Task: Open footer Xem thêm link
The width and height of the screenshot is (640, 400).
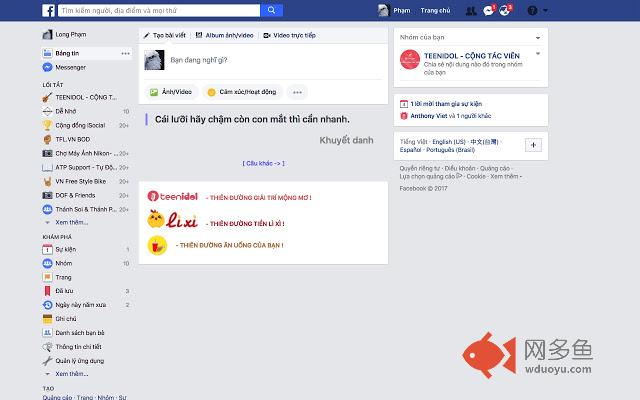Action: 504,177
